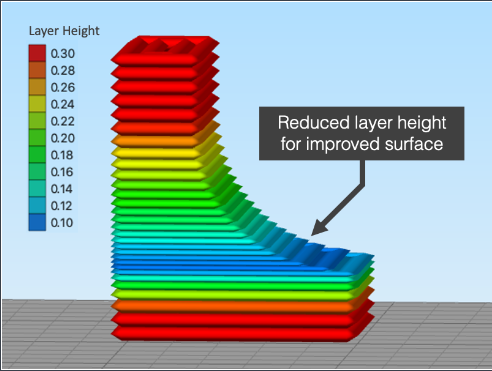Click the '0.14' legend value
492x371 pixels.
coord(62,189)
